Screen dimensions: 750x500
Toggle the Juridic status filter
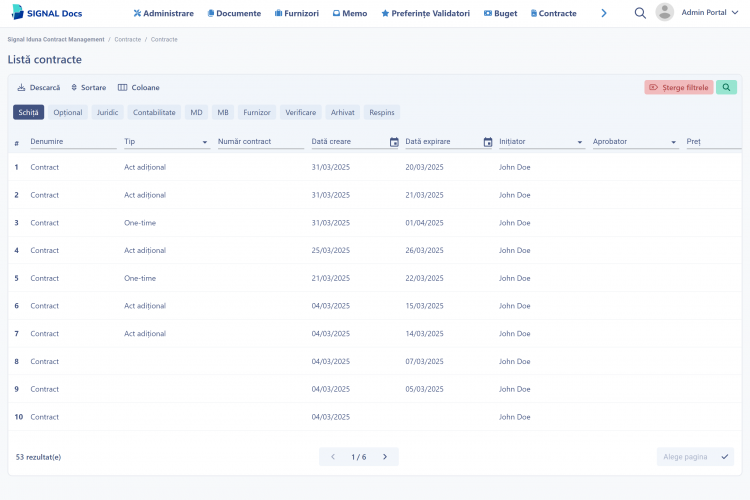pos(107,112)
